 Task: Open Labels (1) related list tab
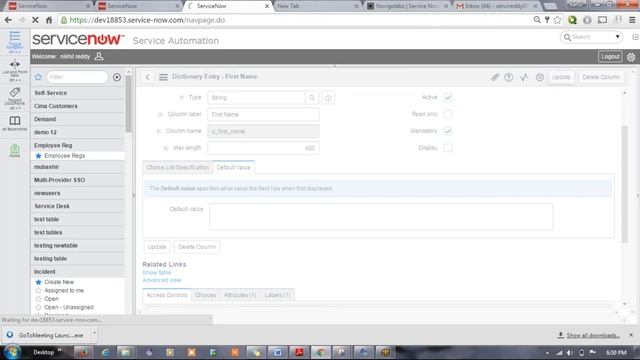[277, 295]
